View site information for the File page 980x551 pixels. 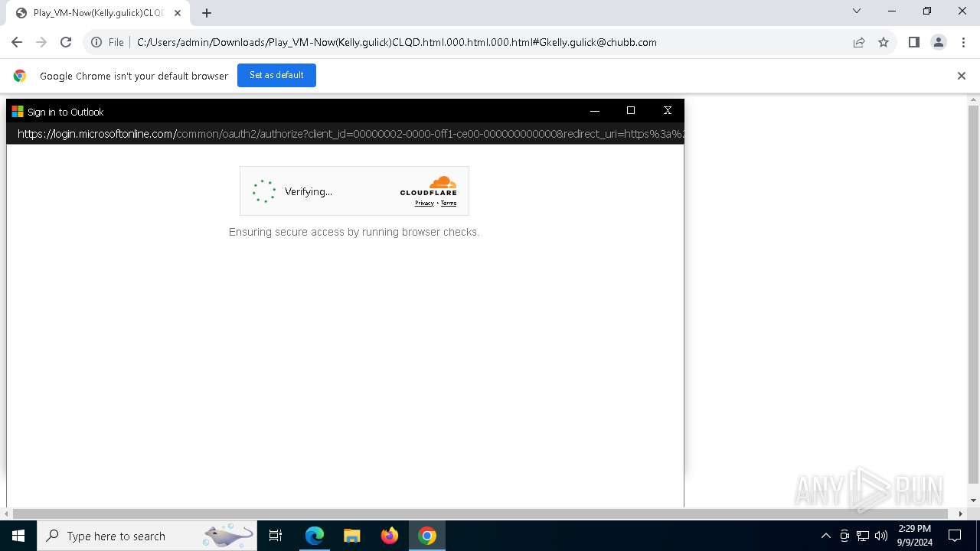pos(108,42)
